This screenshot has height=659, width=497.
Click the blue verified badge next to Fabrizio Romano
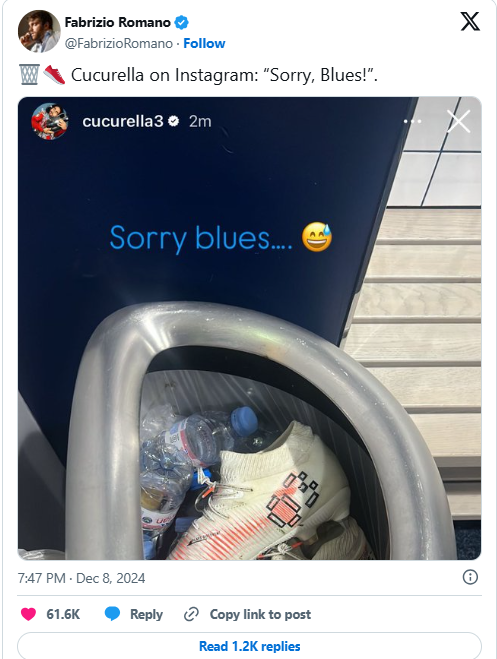click(x=181, y=22)
